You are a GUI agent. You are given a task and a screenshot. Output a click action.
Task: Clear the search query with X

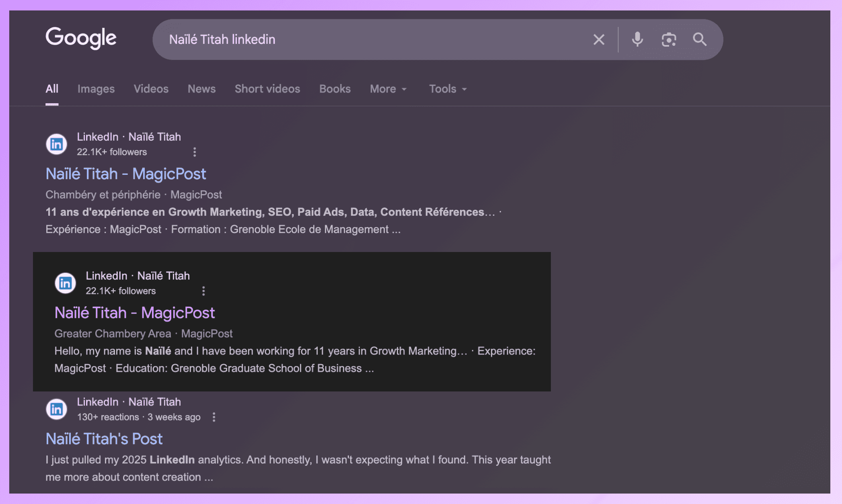point(599,39)
